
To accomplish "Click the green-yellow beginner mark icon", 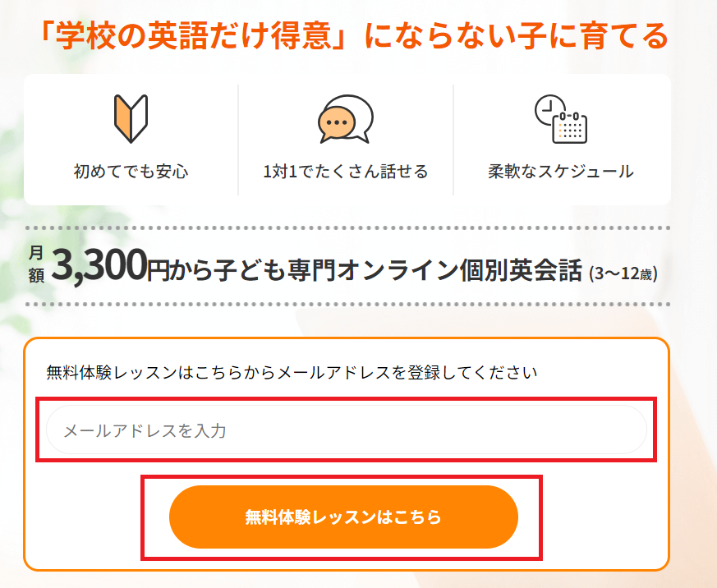I will pos(131,118).
